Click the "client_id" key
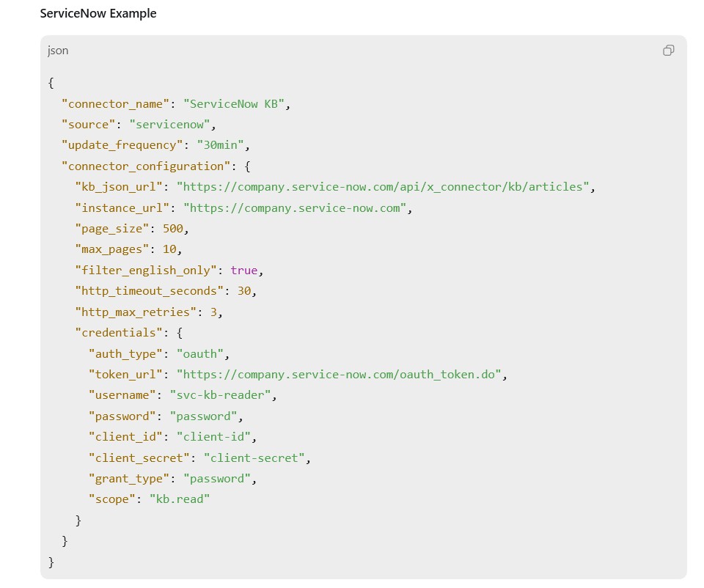The image size is (704, 588). [x=125, y=437]
